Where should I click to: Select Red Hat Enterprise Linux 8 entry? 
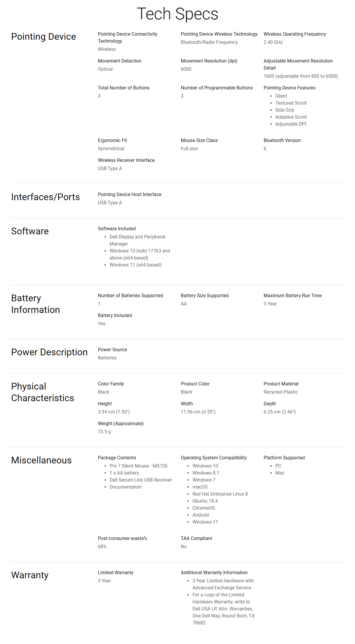(x=220, y=494)
